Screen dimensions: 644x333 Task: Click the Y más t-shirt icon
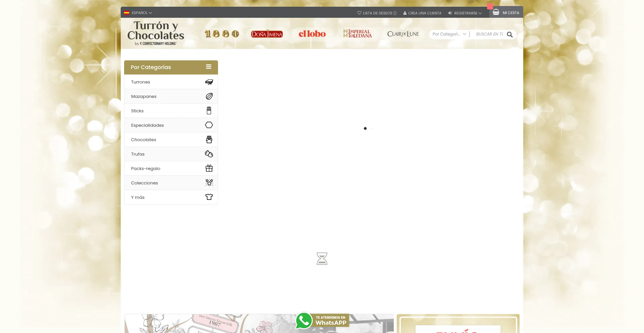point(209,197)
